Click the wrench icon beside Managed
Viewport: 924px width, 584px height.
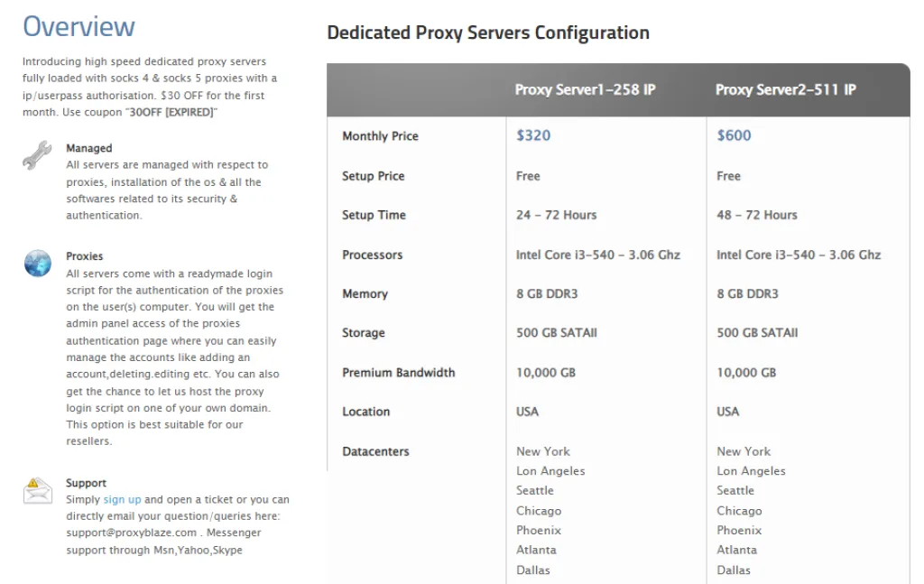(x=37, y=155)
